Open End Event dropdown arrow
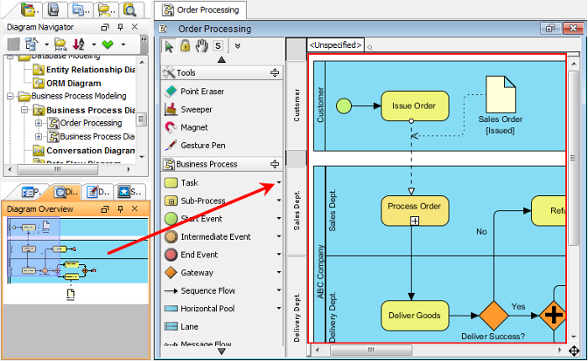 (x=279, y=254)
